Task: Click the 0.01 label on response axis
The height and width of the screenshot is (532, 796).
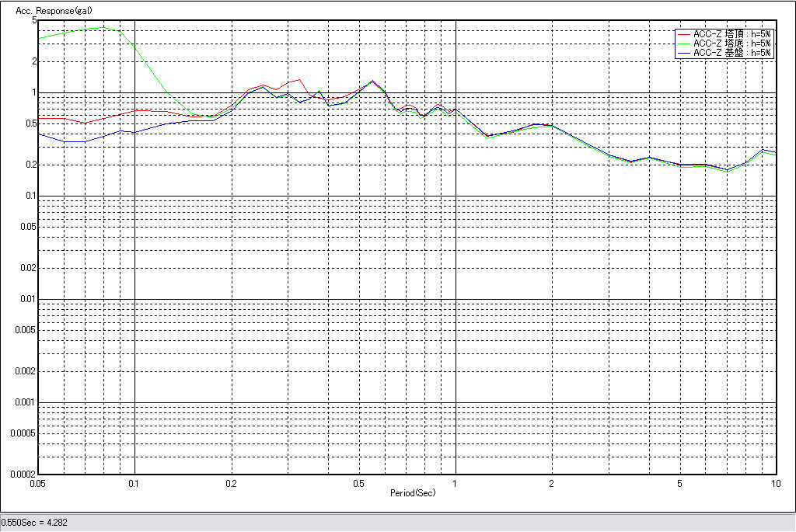Action: point(28,299)
